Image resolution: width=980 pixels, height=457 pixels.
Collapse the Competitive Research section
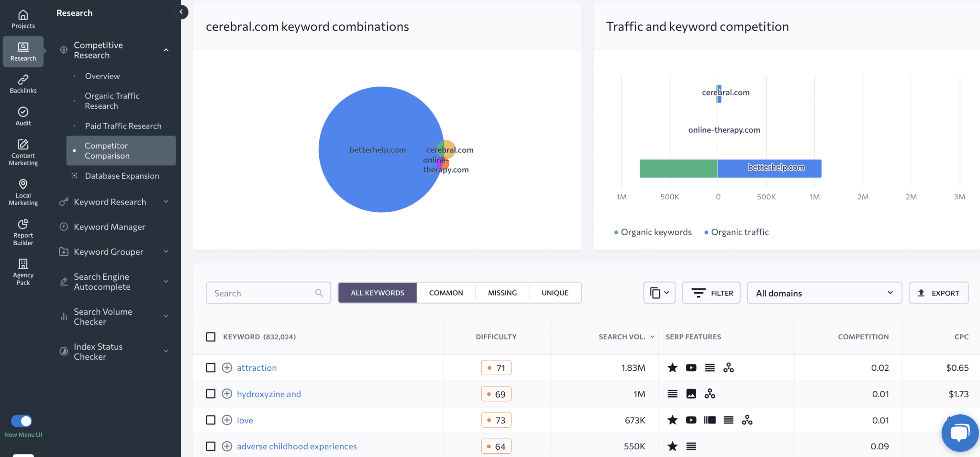(166, 50)
